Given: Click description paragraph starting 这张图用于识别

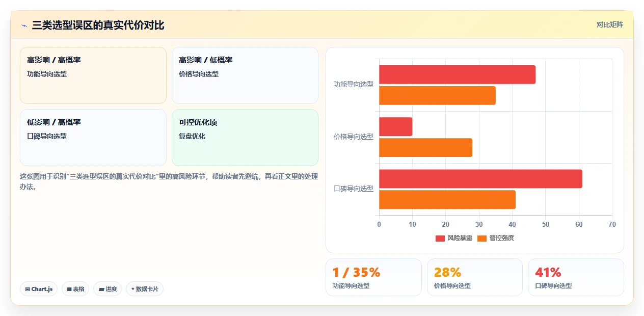Looking at the screenshot, I should click(x=169, y=181).
